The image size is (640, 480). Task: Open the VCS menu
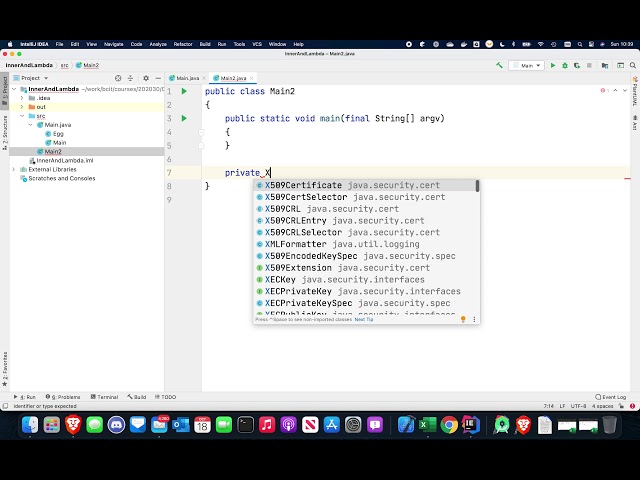(257, 44)
